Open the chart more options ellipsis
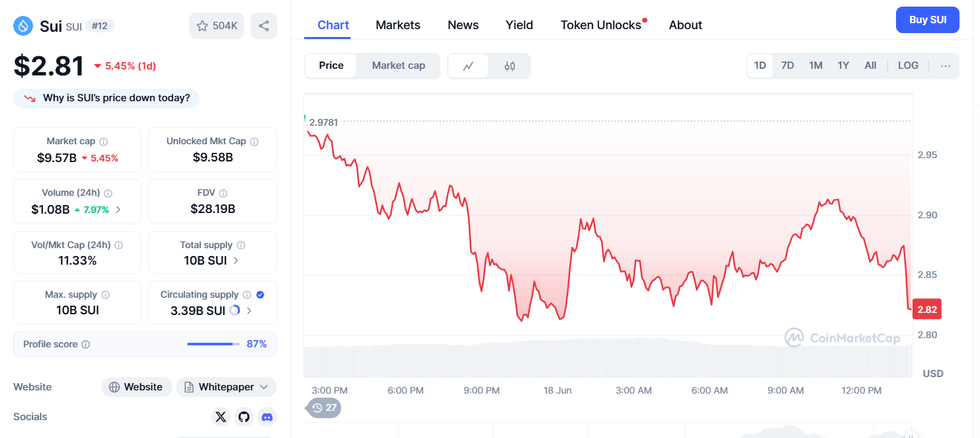 coord(946,66)
